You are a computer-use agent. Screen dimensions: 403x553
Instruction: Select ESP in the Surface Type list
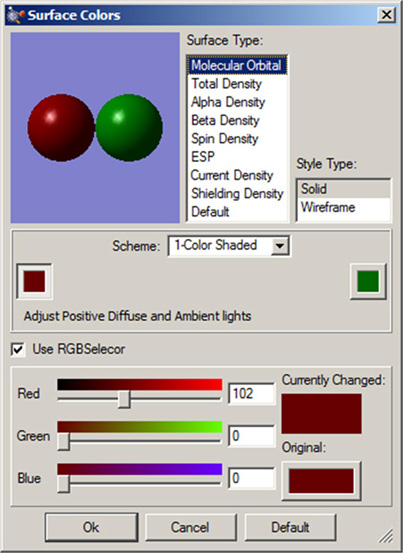[x=203, y=157]
